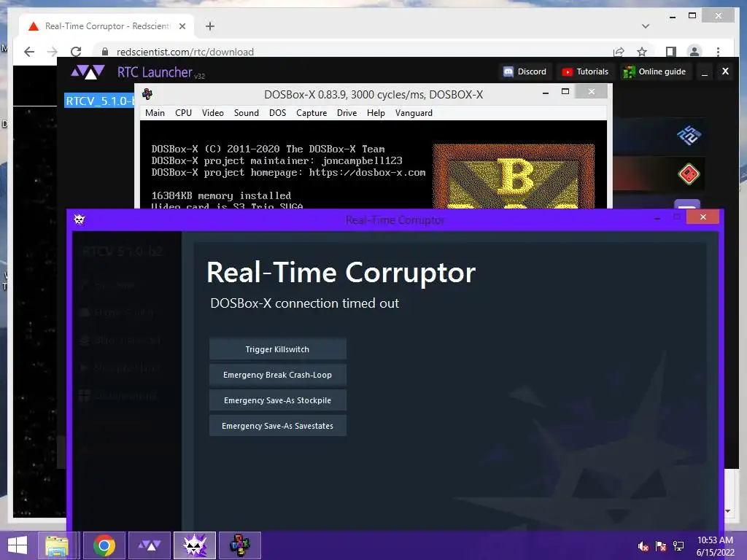
Task: Click the red handheld console icon in launcher
Action: (689, 174)
